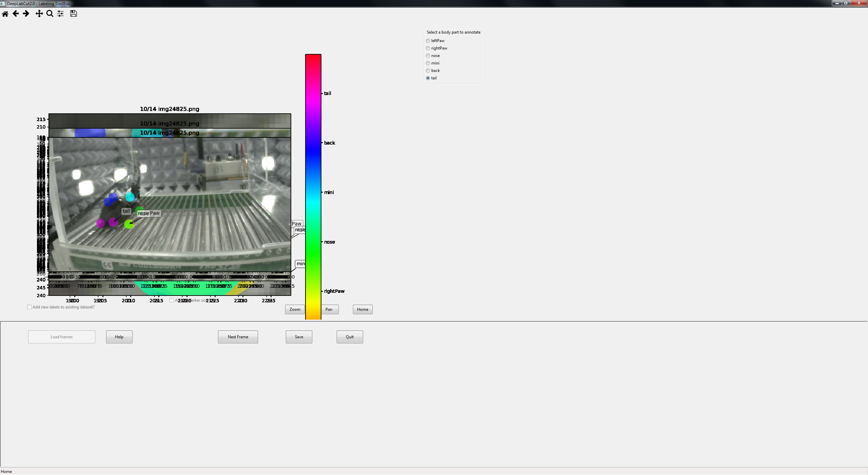Click the back arrow navigation icon

pyautogui.click(x=16, y=14)
